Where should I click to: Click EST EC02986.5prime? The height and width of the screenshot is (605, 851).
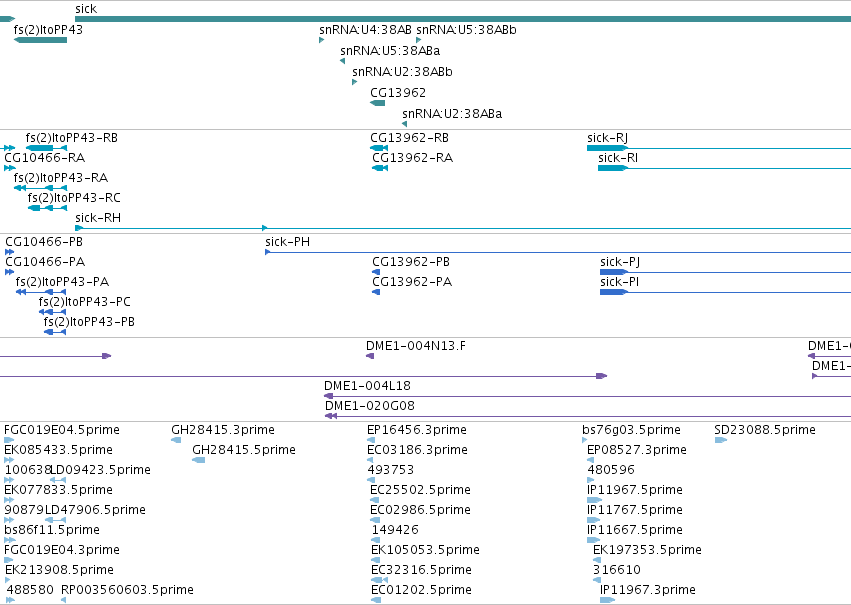[420, 511]
